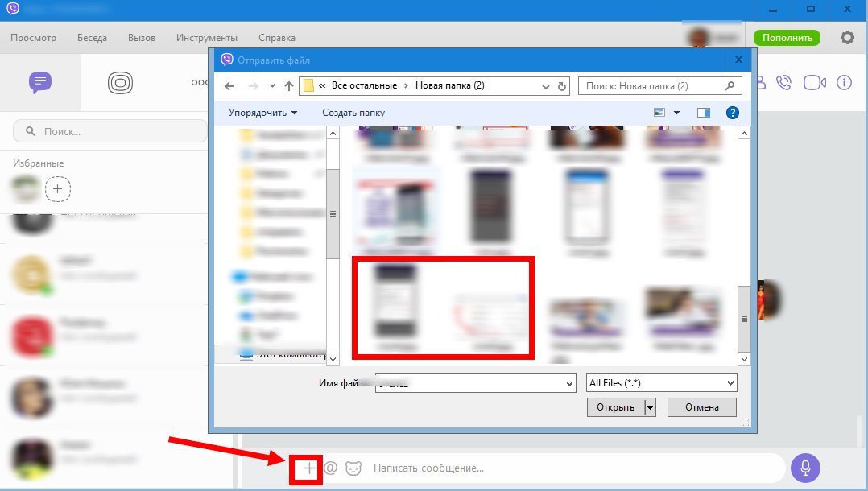Screen dimensions: 868x491
Task: Open the yellow avatar chat in list
Action: (31, 274)
